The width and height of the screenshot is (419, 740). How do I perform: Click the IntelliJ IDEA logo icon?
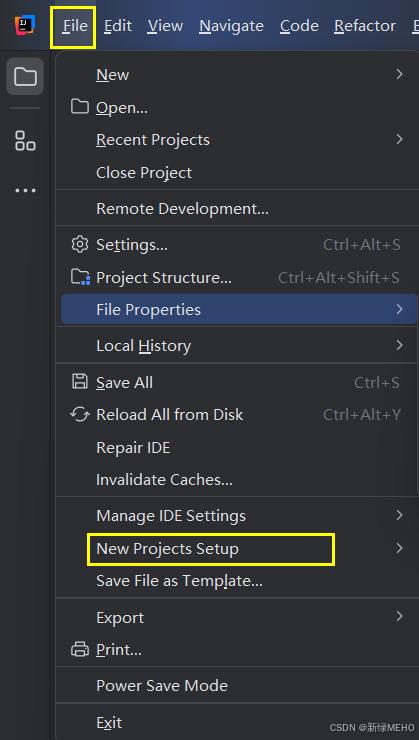pos(25,25)
